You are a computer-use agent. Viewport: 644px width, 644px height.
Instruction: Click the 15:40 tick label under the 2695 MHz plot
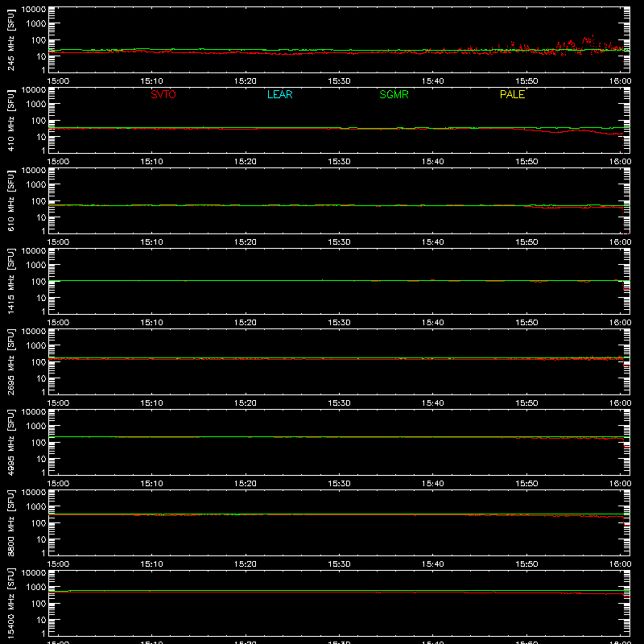pos(433,403)
